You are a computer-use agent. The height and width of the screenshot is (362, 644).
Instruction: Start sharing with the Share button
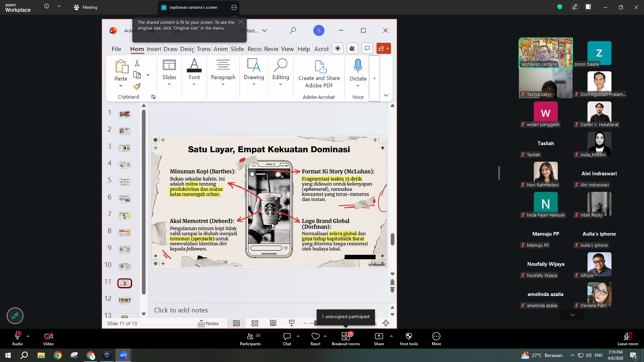click(379, 339)
